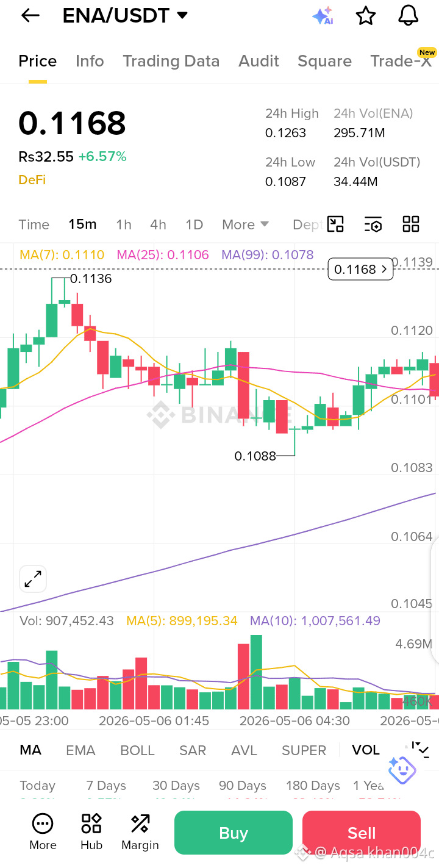This screenshot has width=439, height=868.
Task: Open the indicator settings icon beside VOL
Action: coord(421,749)
